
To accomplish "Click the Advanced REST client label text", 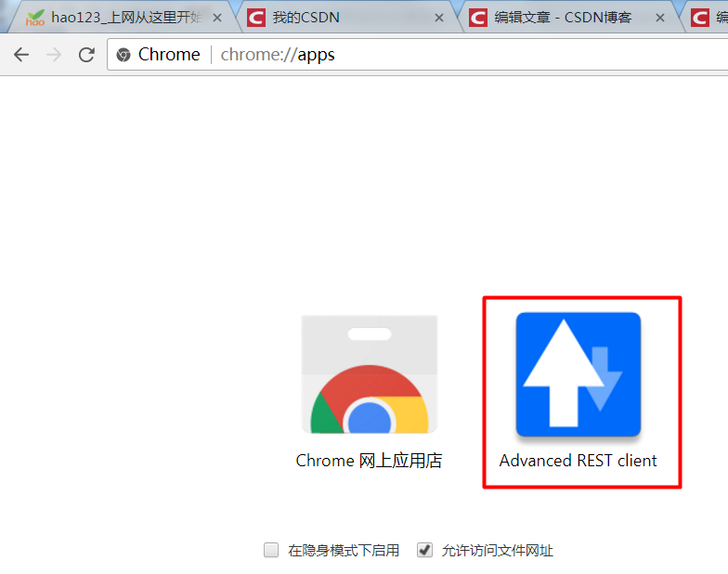I will click(x=578, y=461).
